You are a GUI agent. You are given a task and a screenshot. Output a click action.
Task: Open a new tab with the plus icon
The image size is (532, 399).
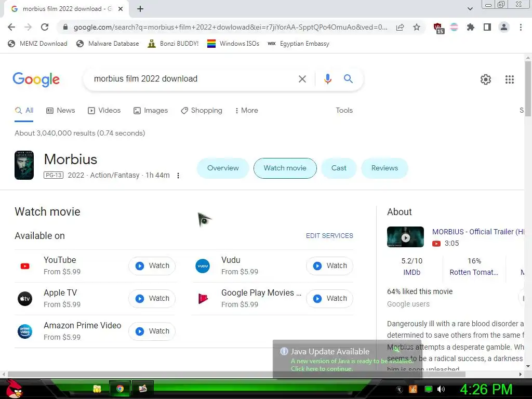click(x=140, y=9)
